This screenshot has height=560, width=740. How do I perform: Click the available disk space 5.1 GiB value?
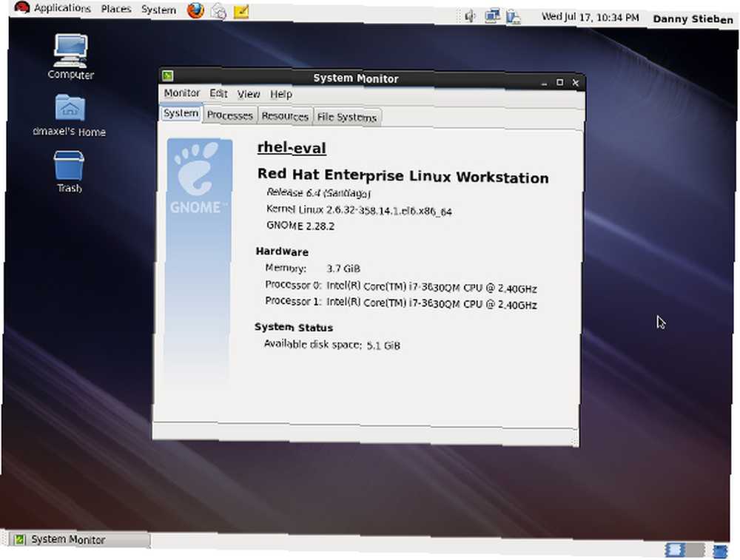point(383,345)
